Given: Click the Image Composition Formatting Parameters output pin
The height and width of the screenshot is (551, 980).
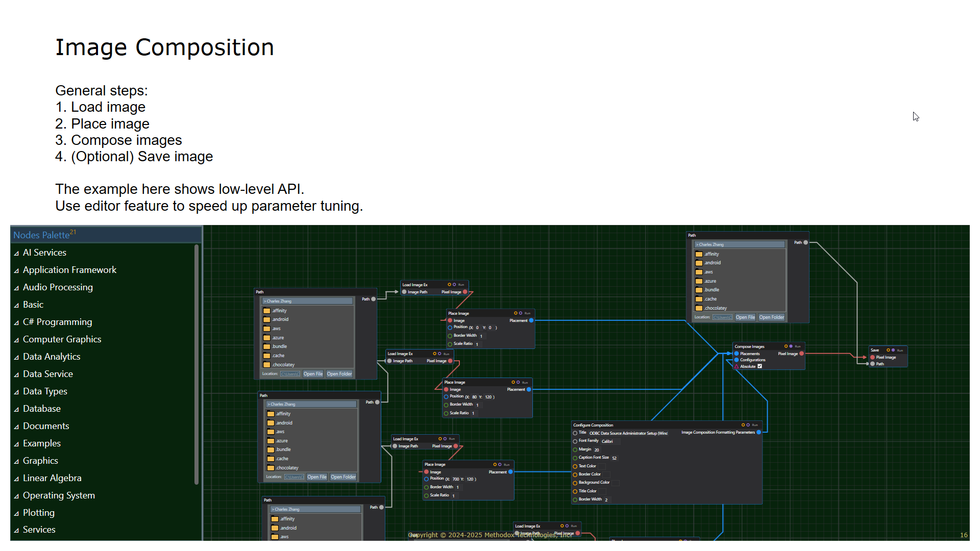Looking at the screenshot, I should coord(758,432).
